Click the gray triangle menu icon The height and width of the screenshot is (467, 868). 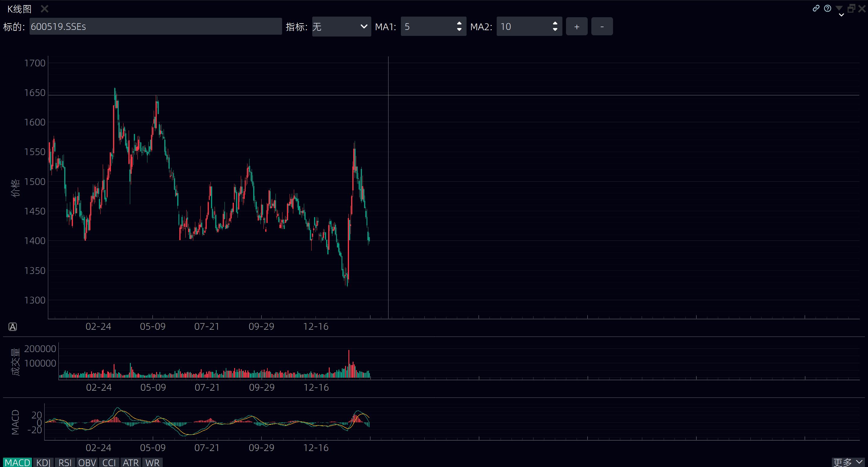pyautogui.click(x=839, y=8)
